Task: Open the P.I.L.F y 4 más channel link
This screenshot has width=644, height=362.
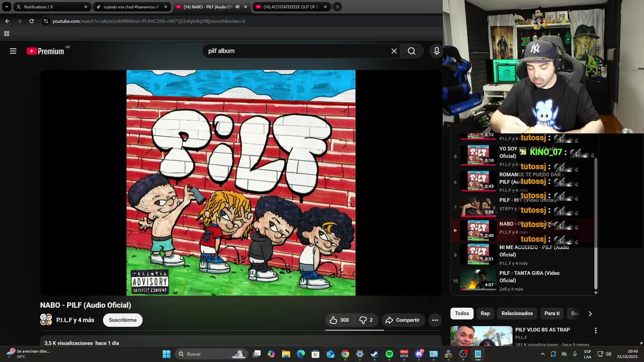Action: coord(75,320)
